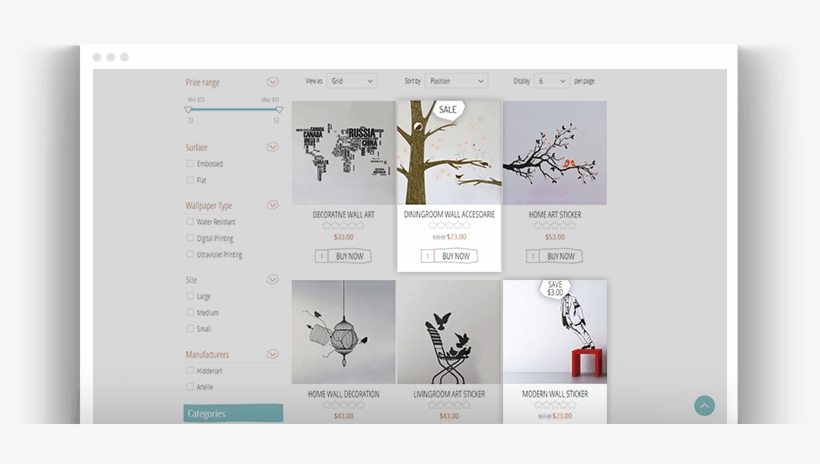
Task: Open the Categories sidebar header
Action: point(233,413)
